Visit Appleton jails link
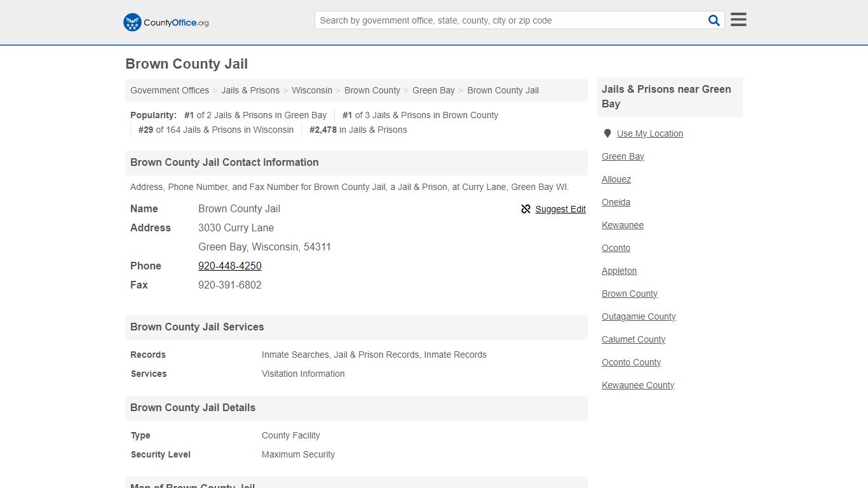Screen dimensions: 868x488 tap(620, 271)
